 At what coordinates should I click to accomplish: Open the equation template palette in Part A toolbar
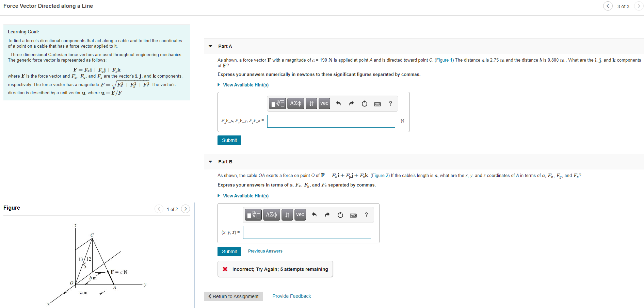tap(277, 103)
